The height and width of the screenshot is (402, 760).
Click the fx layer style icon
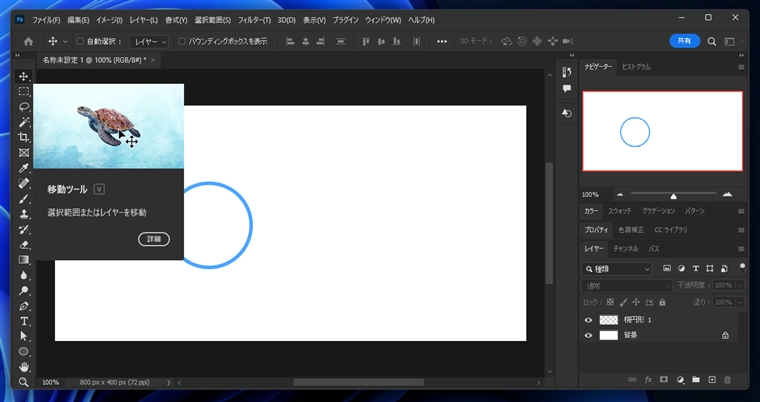pos(648,380)
